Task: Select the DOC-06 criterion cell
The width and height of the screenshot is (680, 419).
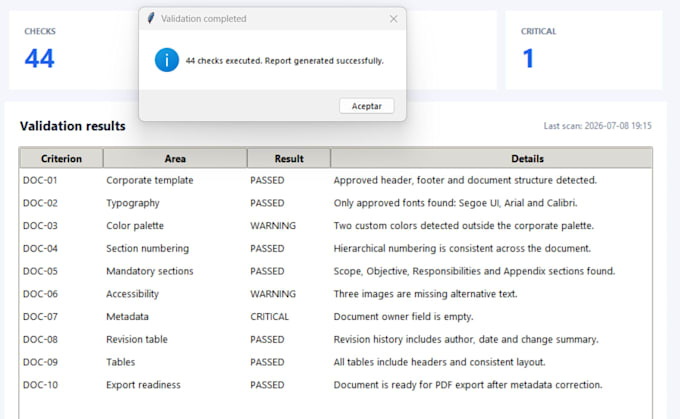Action: 40,294
